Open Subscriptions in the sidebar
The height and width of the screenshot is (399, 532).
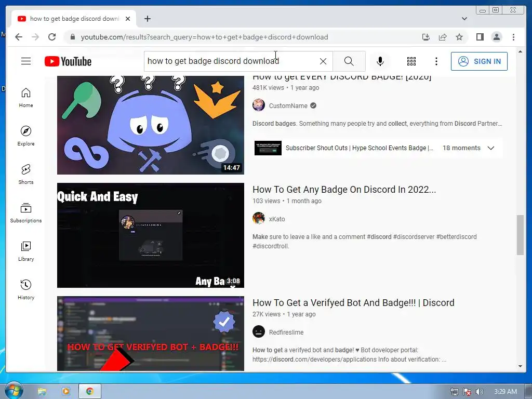point(26,212)
